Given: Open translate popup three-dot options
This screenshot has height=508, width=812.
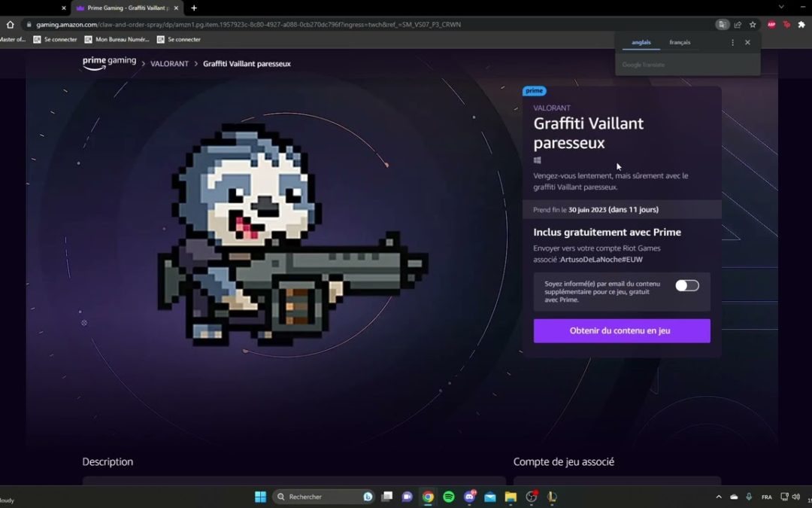Looking at the screenshot, I should click(x=732, y=42).
